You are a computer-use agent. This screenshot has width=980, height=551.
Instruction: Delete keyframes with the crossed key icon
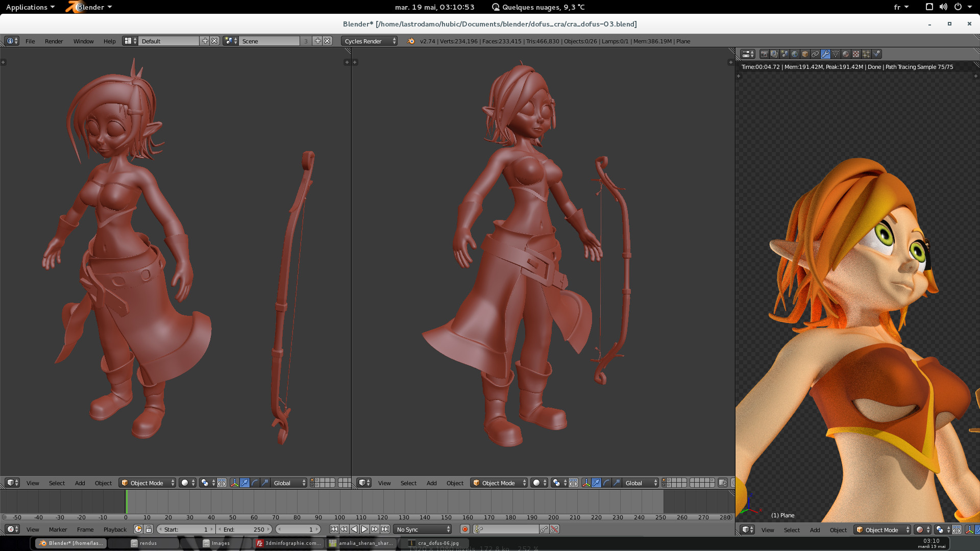pyautogui.click(x=554, y=530)
